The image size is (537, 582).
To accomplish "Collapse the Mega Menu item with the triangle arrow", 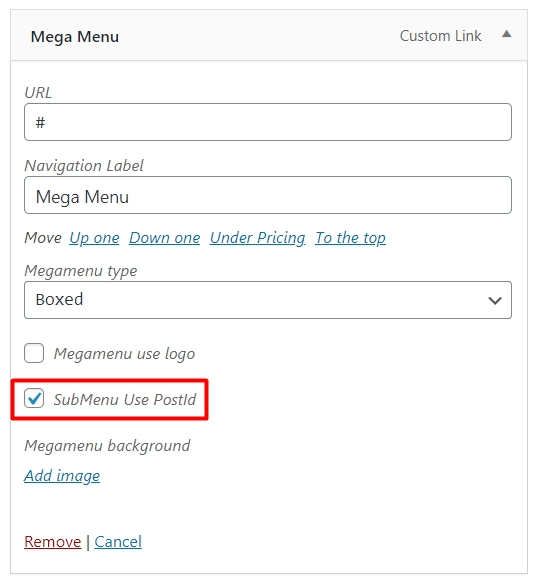I will click(506, 35).
